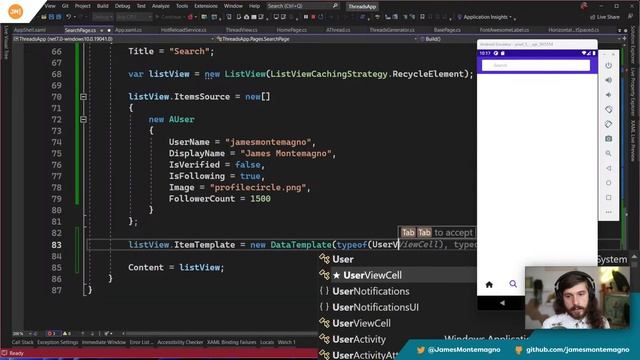Viewport: 640px width, 360px height.
Task: Click the Live Share button
Action: click(604, 17)
